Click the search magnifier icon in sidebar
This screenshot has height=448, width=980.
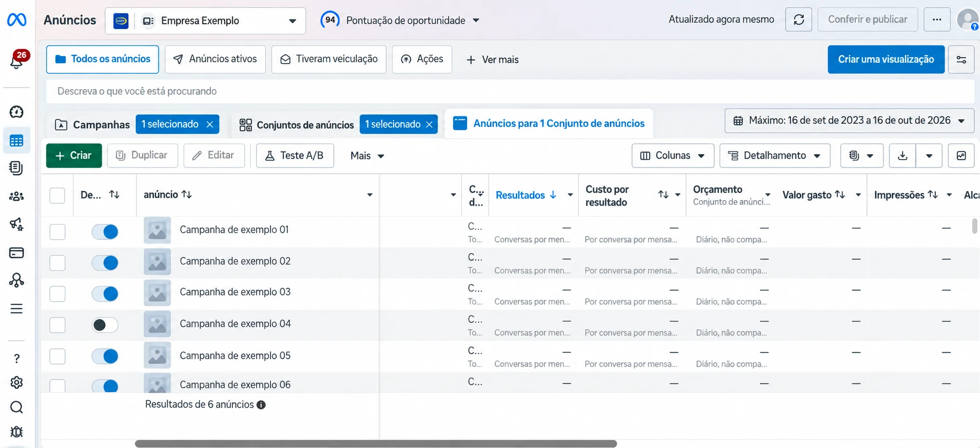(16, 407)
